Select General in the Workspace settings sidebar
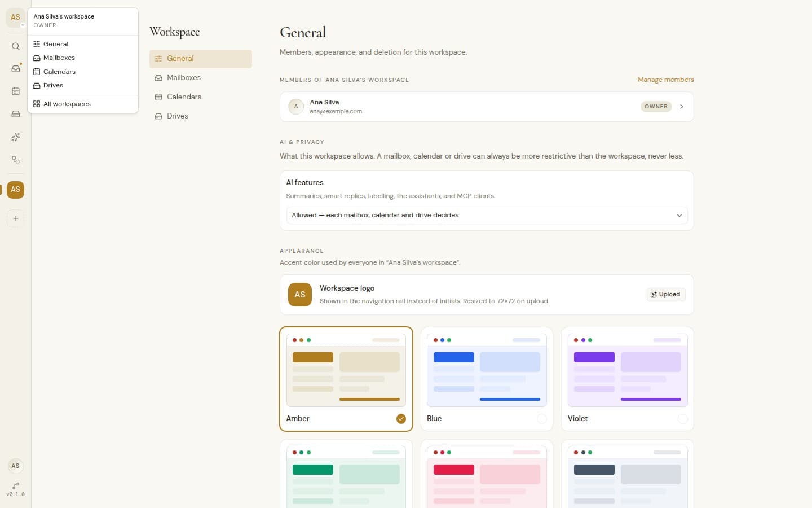812x508 pixels. point(201,59)
